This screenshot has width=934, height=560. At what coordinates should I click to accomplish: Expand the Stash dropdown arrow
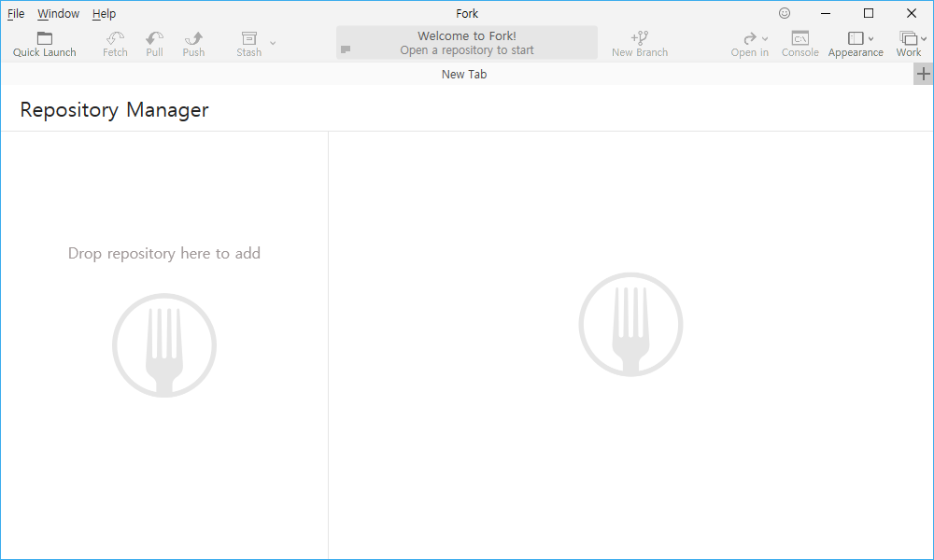(x=273, y=43)
